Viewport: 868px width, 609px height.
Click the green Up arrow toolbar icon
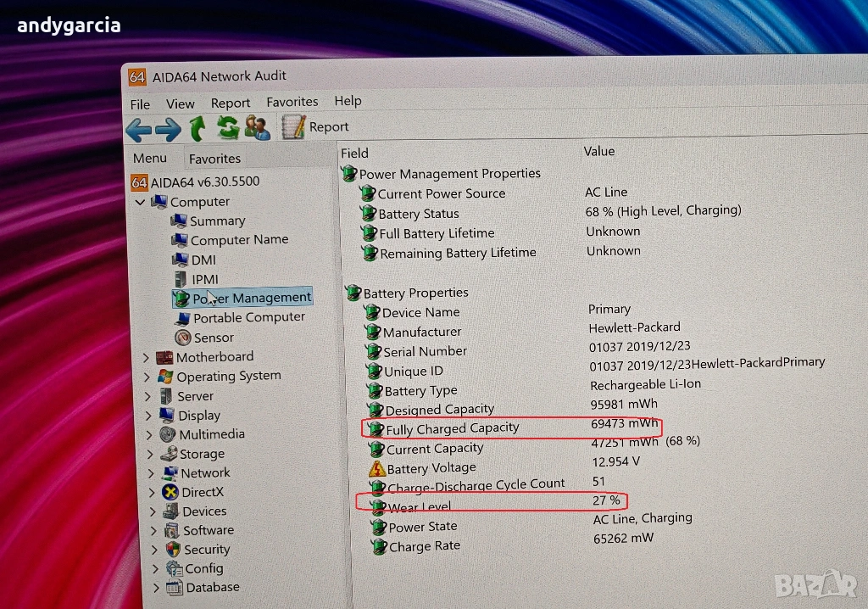198,129
